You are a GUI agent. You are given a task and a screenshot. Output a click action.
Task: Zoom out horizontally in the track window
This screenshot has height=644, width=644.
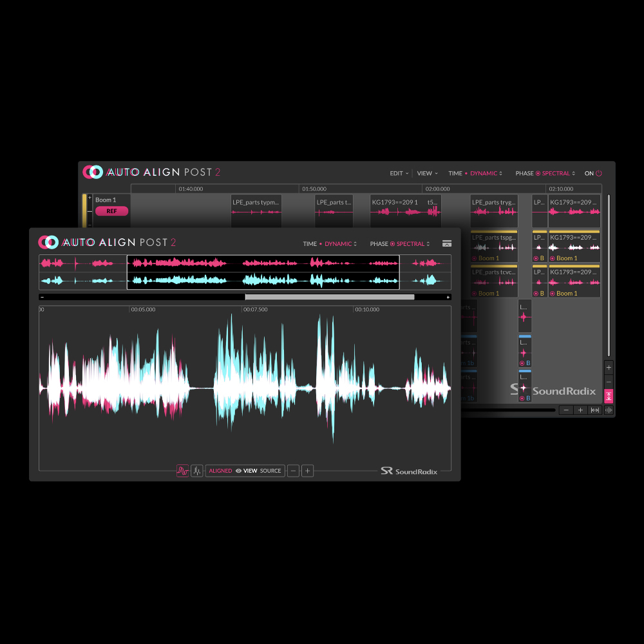[x=566, y=410]
